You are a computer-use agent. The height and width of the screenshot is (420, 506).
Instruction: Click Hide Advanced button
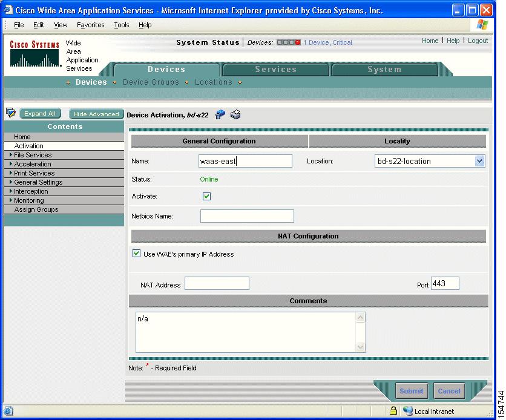[96, 114]
